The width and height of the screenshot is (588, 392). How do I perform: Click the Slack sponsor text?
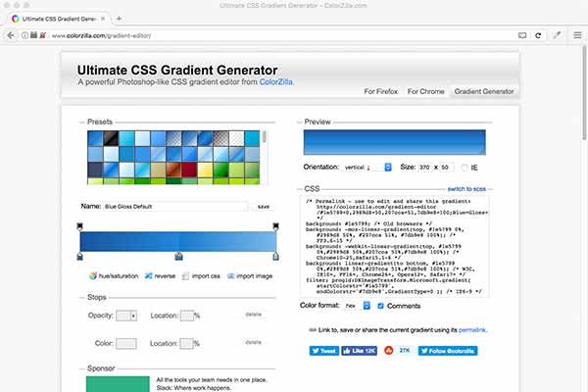pyautogui.click(x=212, y=384)
